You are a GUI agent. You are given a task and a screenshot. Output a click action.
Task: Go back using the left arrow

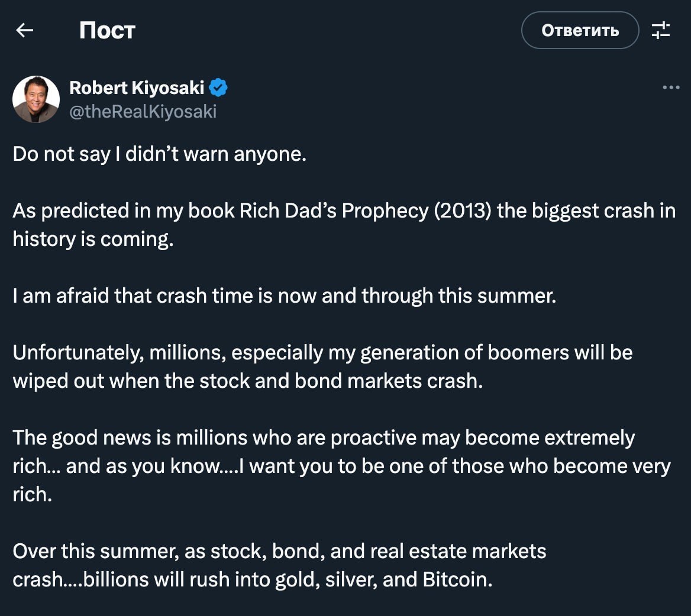click(x=24, y=30)
